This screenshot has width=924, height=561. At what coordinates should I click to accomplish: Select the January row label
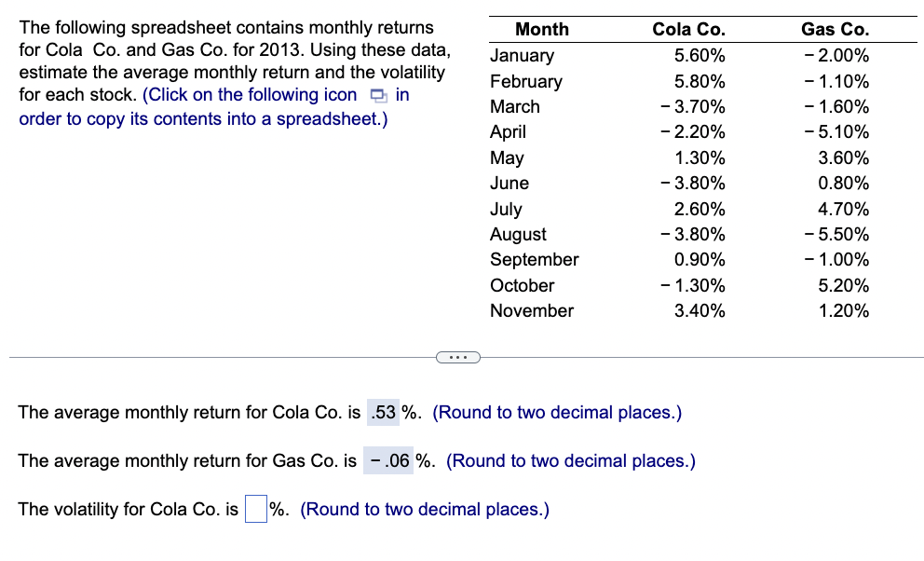click(x=522, y=56)
